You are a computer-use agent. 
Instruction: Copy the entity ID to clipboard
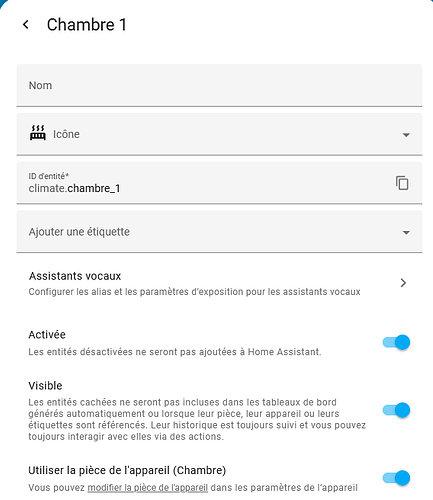pyautogui.click(x=402, y=183)
